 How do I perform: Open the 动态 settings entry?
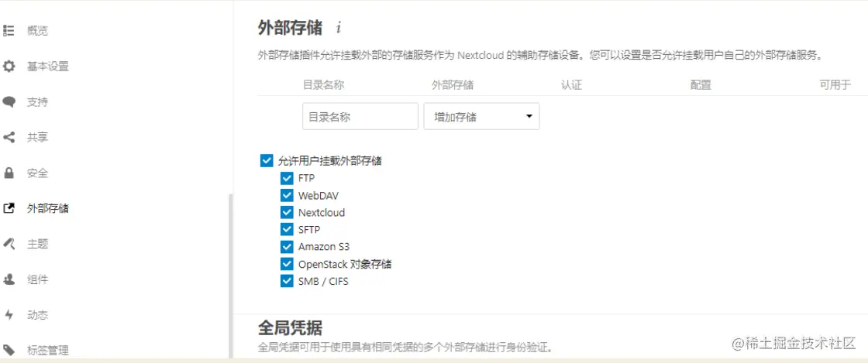[38, 315]
